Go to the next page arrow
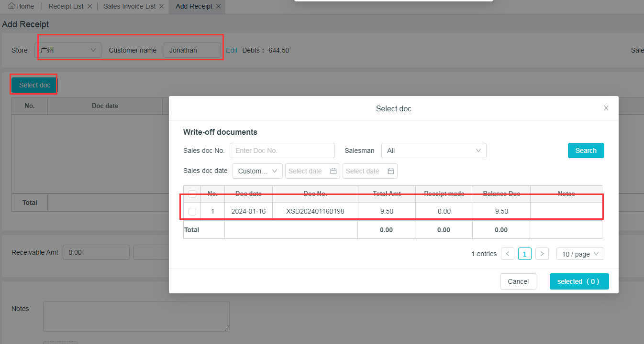This screenshot has width=644, height=344. 542,254
